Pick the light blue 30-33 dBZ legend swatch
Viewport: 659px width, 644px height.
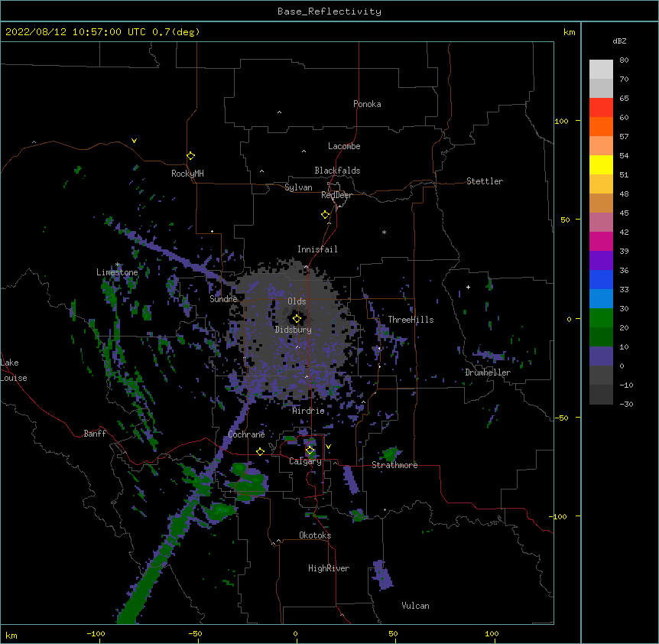[x=601, y=299]
